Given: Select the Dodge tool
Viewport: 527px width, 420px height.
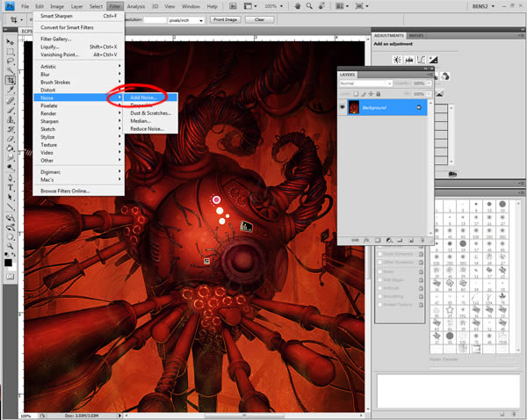Looking at the screenshot, I should click(11, 167).
